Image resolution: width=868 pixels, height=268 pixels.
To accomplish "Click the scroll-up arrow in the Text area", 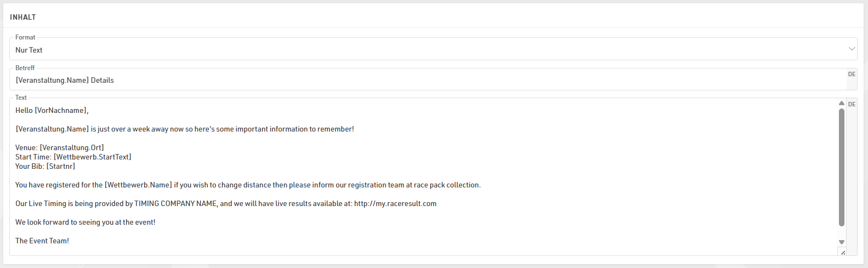I will 842,103.
